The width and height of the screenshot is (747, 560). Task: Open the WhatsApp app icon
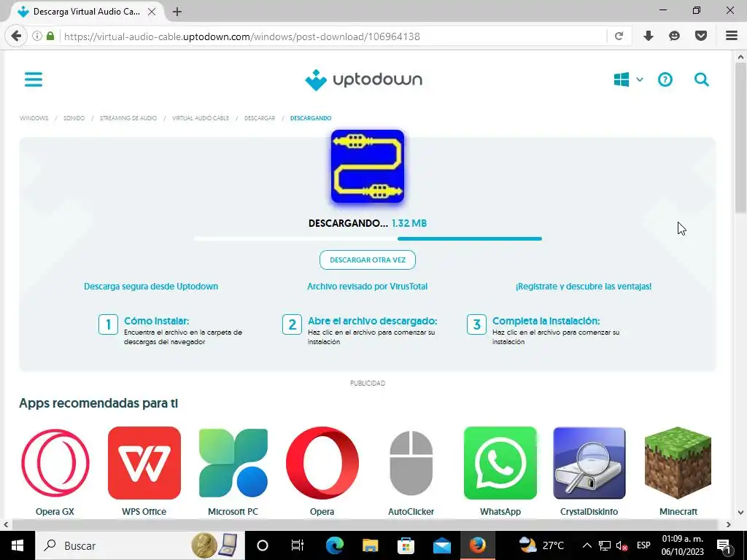pos(500,463)
